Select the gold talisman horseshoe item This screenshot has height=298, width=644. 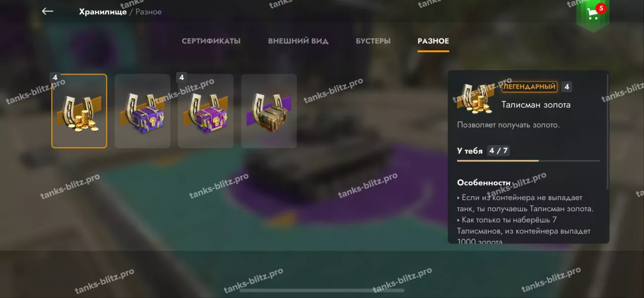79,111
